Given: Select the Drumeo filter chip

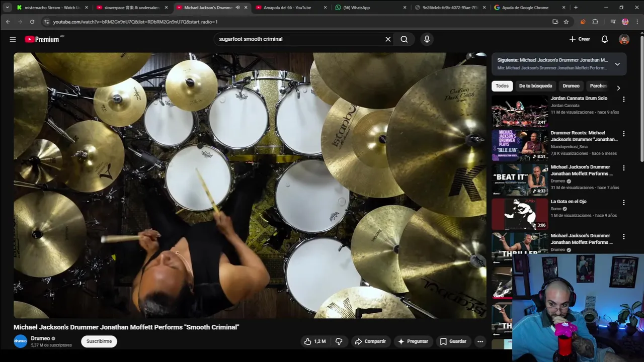Looking at the screenshot, I should pyautogui.click(x=571, y=86).
